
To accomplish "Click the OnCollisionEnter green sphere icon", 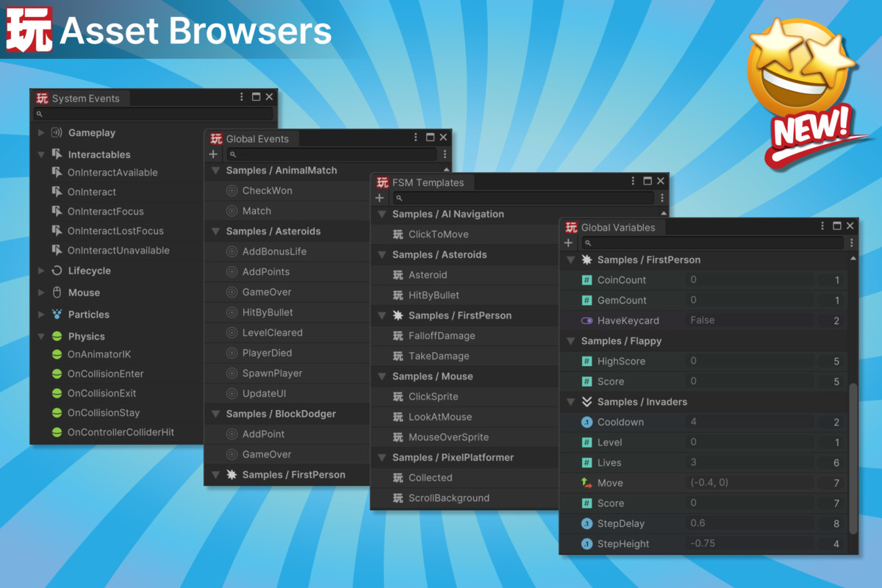I will 57,373.
